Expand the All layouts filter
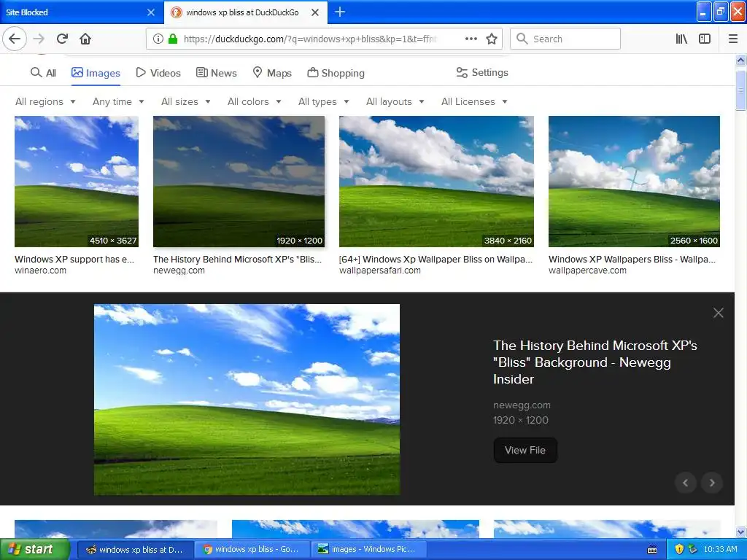The image size is (747, 560). click(x=395, y=101)
